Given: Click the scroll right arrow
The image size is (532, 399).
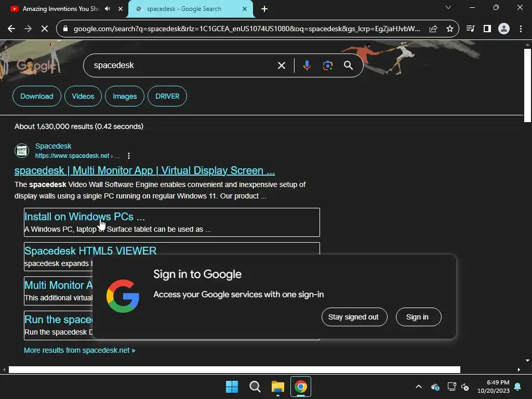Looking at the screenshot, I should [x=519, y=369].
